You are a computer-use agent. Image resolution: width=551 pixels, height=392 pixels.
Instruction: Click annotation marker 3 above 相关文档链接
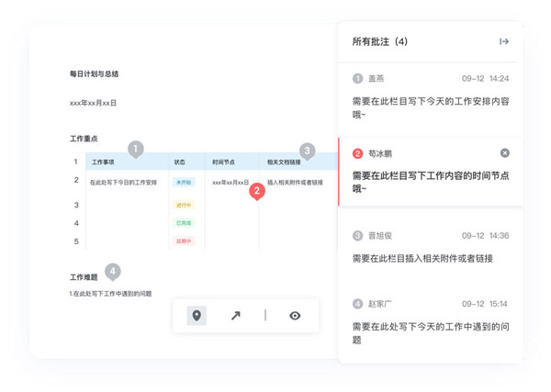[x=307, y=151]
